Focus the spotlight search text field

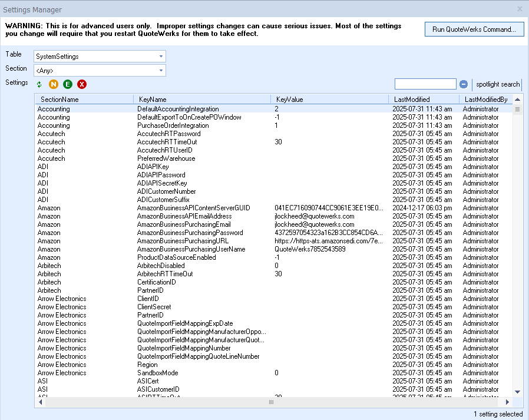click(x=425, y=84)
